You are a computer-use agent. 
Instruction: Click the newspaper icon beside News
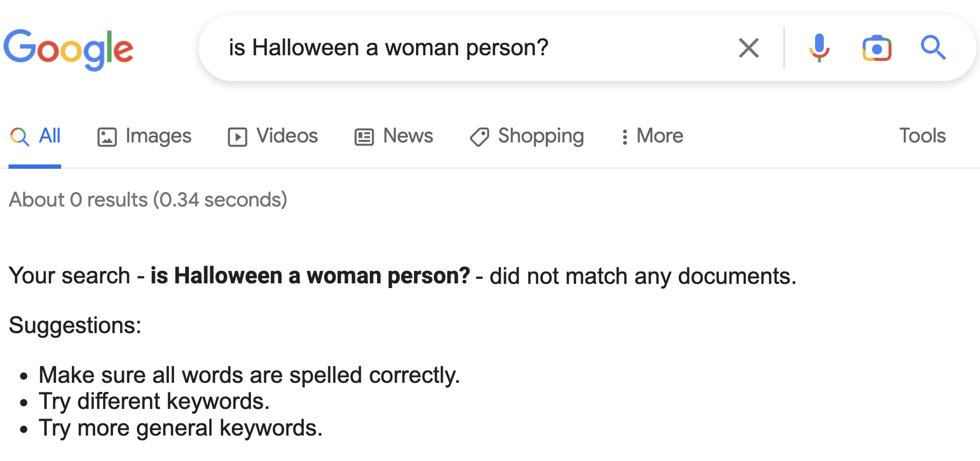tap(364, 137)
